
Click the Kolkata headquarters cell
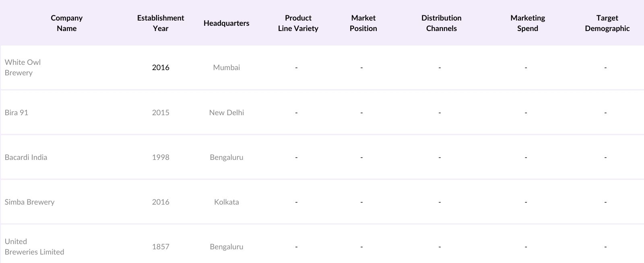[226, 202]
